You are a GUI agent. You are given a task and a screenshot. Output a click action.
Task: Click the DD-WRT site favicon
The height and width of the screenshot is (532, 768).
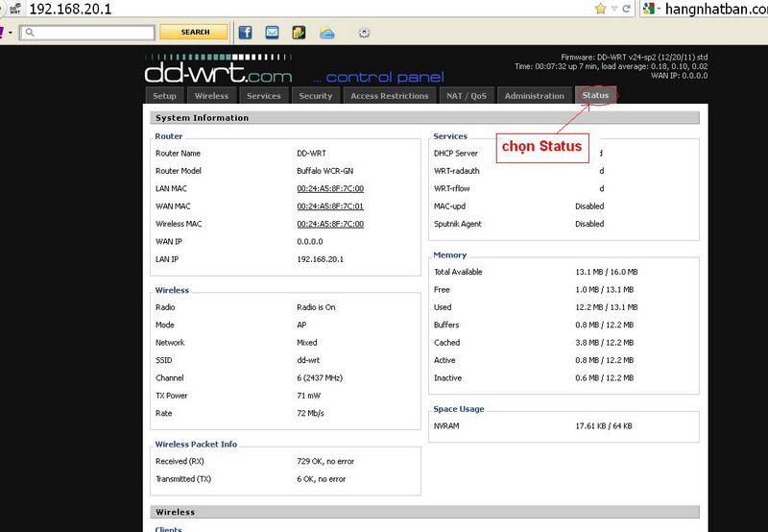click(15, 9)
